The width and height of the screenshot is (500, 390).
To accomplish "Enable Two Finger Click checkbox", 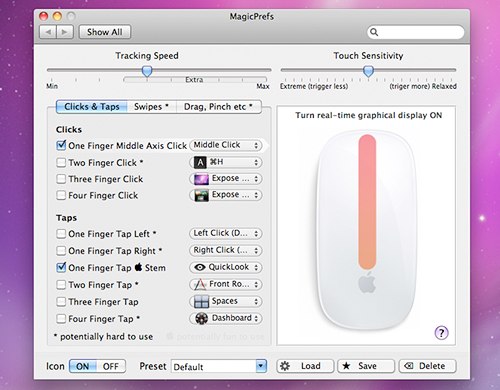I will point(61,162).
